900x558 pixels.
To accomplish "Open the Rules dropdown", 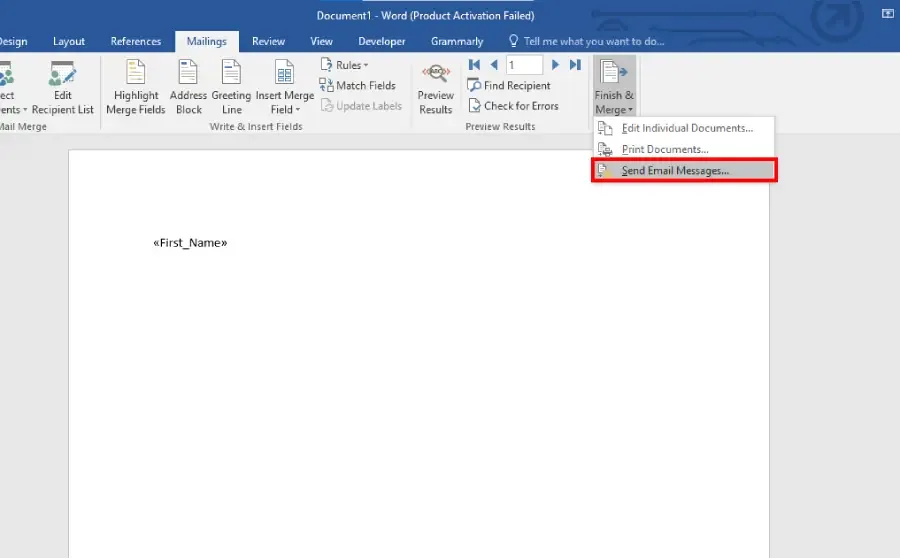I will [x=344, y=65].
